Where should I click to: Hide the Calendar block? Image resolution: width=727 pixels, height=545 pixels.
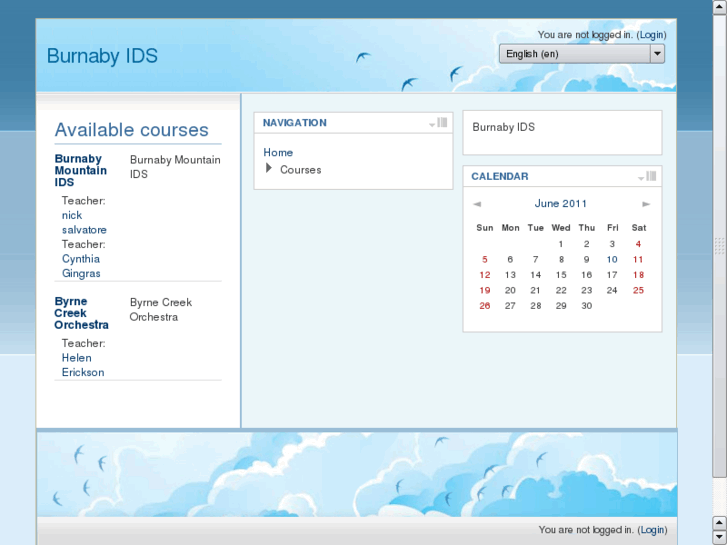pos(641,178)
